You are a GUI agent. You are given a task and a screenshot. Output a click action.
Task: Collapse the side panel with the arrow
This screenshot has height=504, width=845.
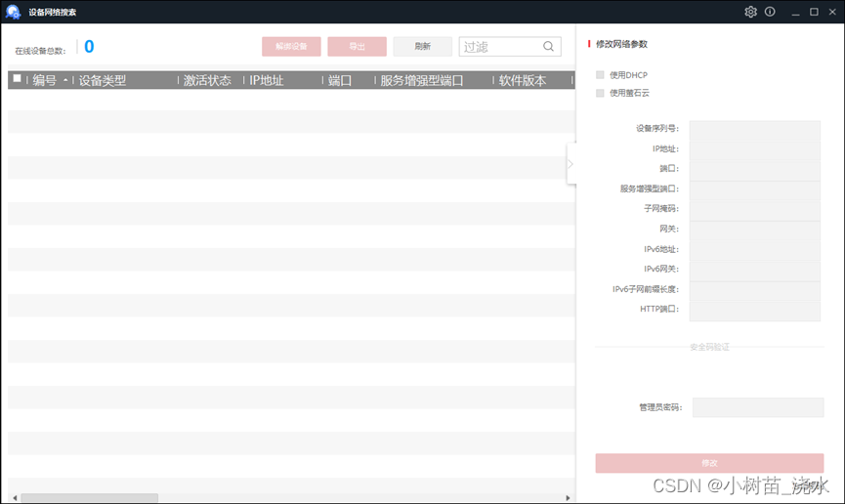coord(570,164)
